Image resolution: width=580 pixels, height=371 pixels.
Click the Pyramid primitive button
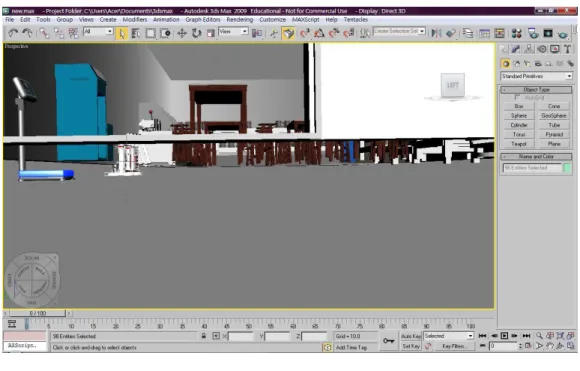[554, 134]
